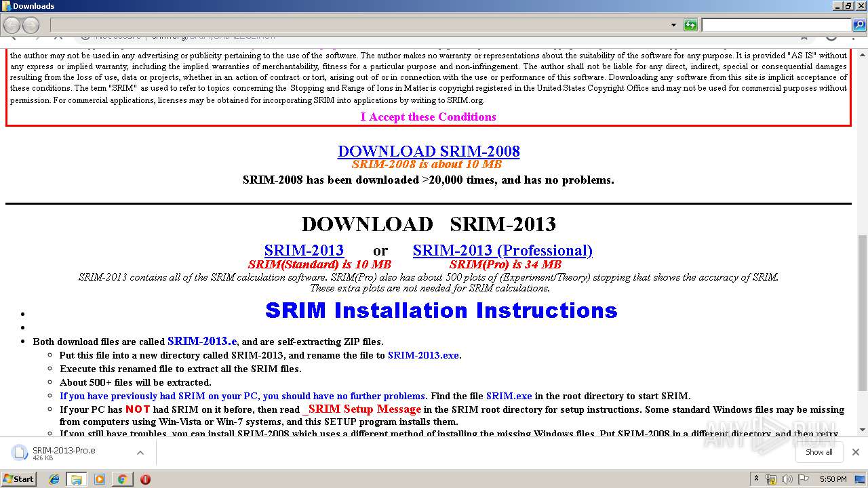Click 'About 500+ files will be extracted.' line
The height and width of the screenshot is (488, 868).
[135, 382]
